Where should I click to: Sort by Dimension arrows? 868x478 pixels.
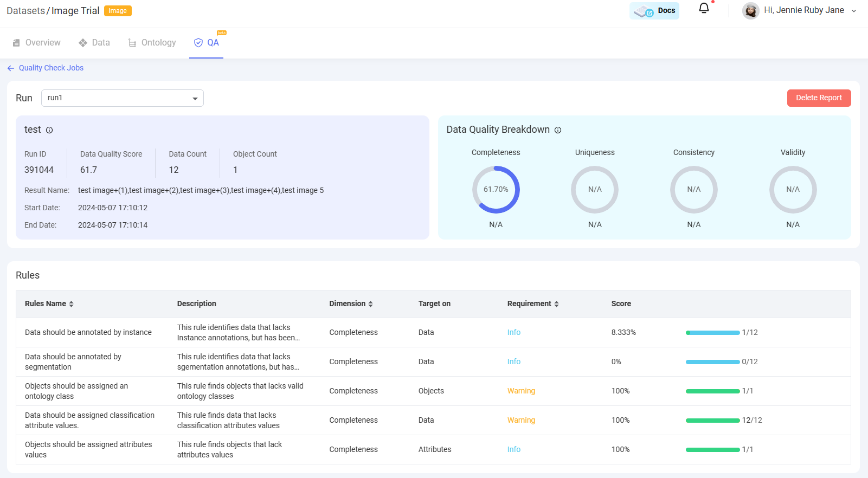coord(370,304)
